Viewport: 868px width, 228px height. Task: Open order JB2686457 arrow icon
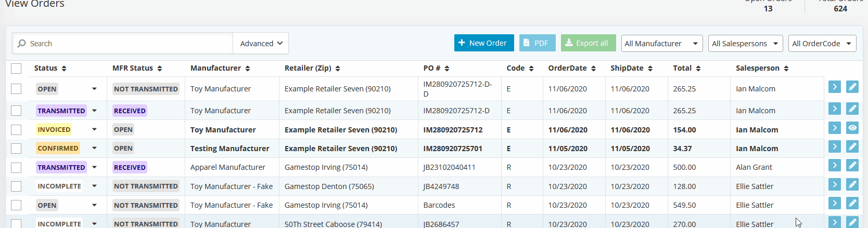coord(834,222)
